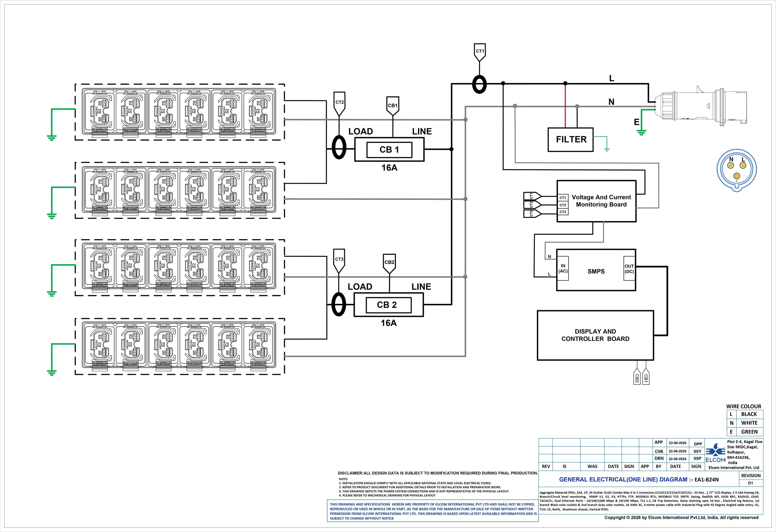776x532 pixels.
Task: Select the red wire feeding the FILTER block
Action: [x=565, y=105]
